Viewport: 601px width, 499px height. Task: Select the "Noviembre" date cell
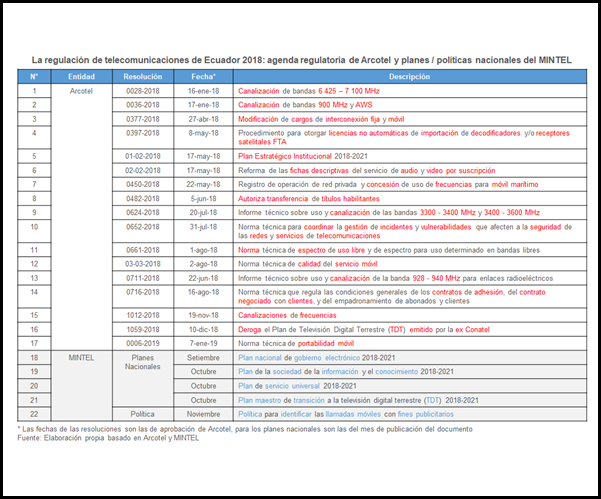point(203,413)
